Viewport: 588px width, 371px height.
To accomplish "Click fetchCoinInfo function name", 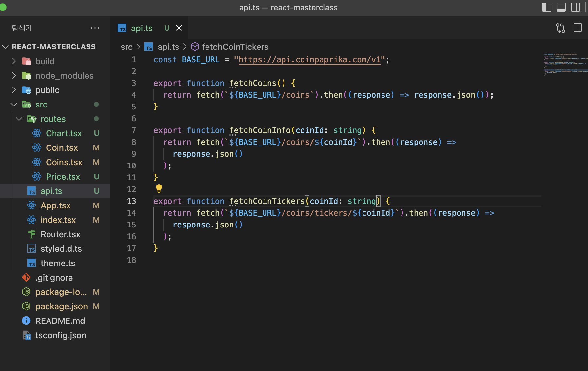I will pos(260,130).
